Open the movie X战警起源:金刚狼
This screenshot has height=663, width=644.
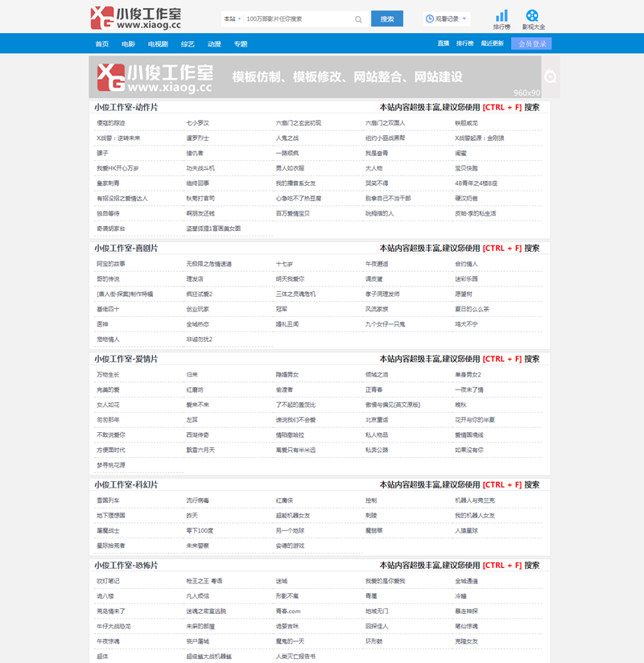point(480,138)
